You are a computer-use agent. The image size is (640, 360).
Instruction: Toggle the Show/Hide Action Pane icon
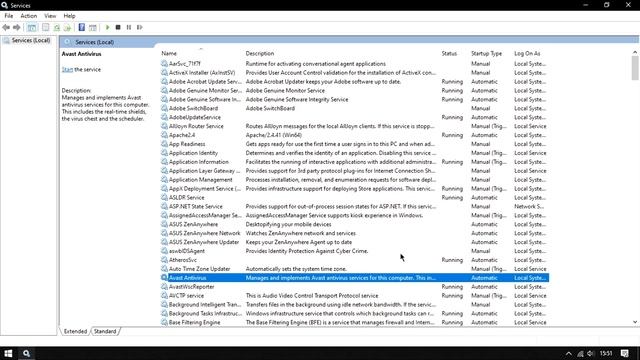[93, 27]
